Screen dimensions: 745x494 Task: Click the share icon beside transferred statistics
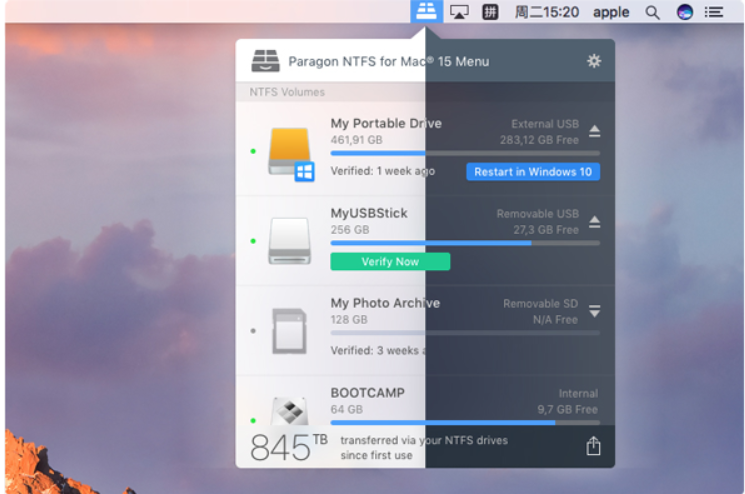pos(593,446)
